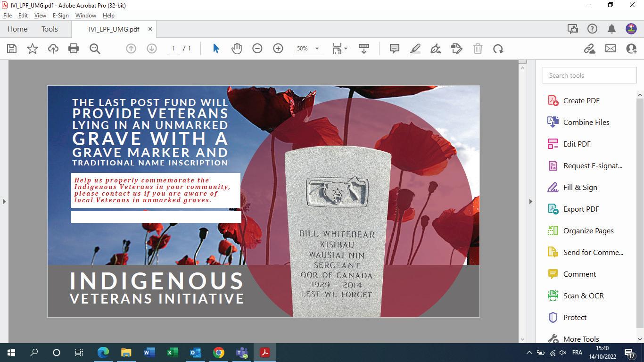Image resolution: width=644 pixels, height=362 pixels.
Task: Click the tools pane vertical scrollbar
Action: 640,213
